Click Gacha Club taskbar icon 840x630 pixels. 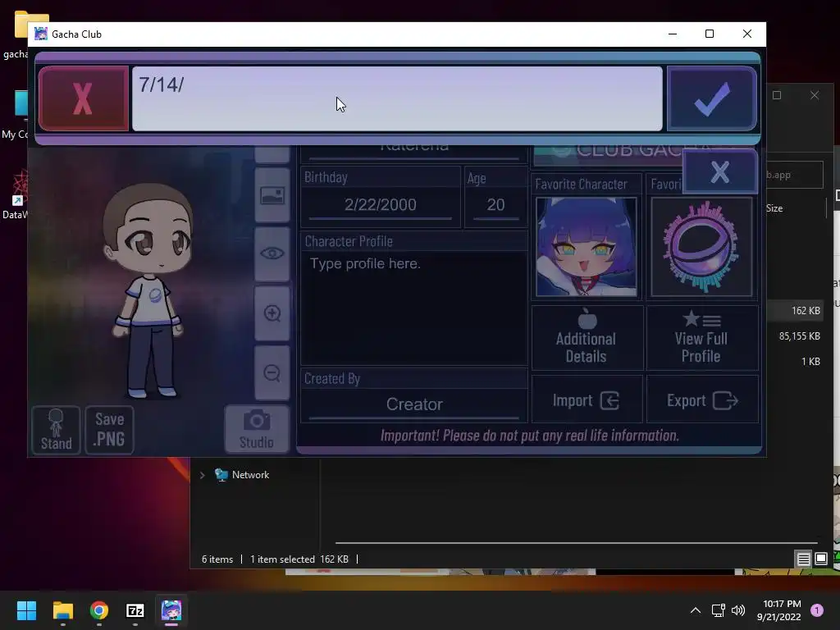(171, 610)
